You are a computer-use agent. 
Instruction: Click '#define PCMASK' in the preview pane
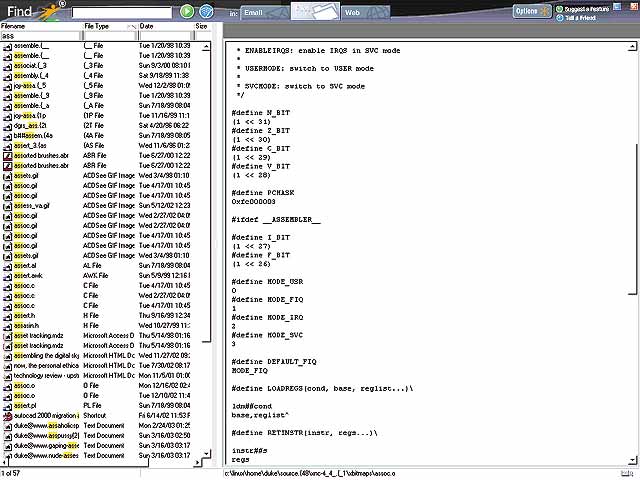click(263, 193)
